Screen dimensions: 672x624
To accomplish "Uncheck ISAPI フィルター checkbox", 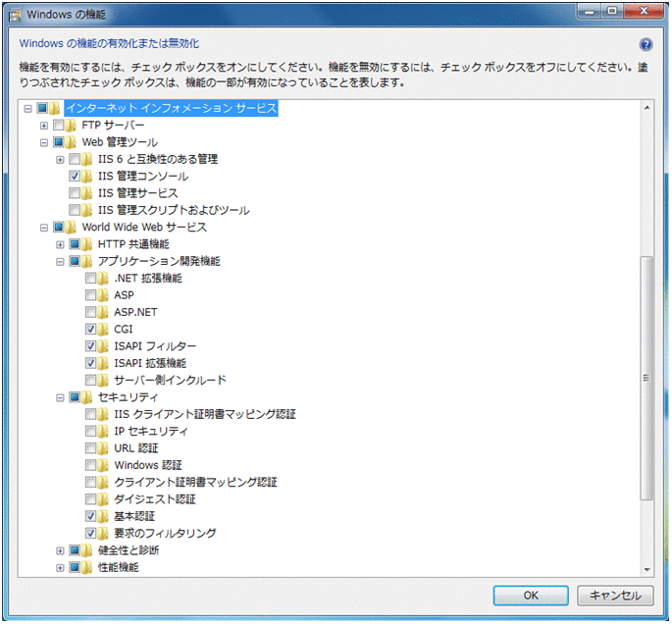I will point(90,346).
